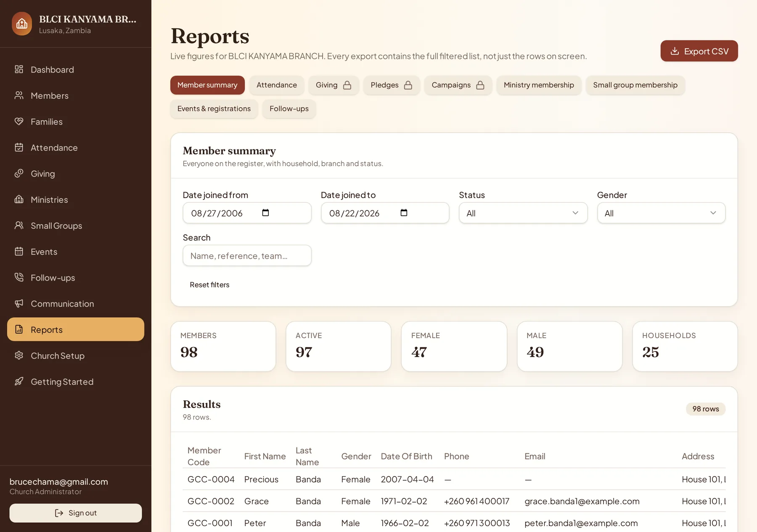Open the Follow-ups report tab
The height and width of the screenshot is (532, 757).
pyautogui.click(x=289, y=109)
